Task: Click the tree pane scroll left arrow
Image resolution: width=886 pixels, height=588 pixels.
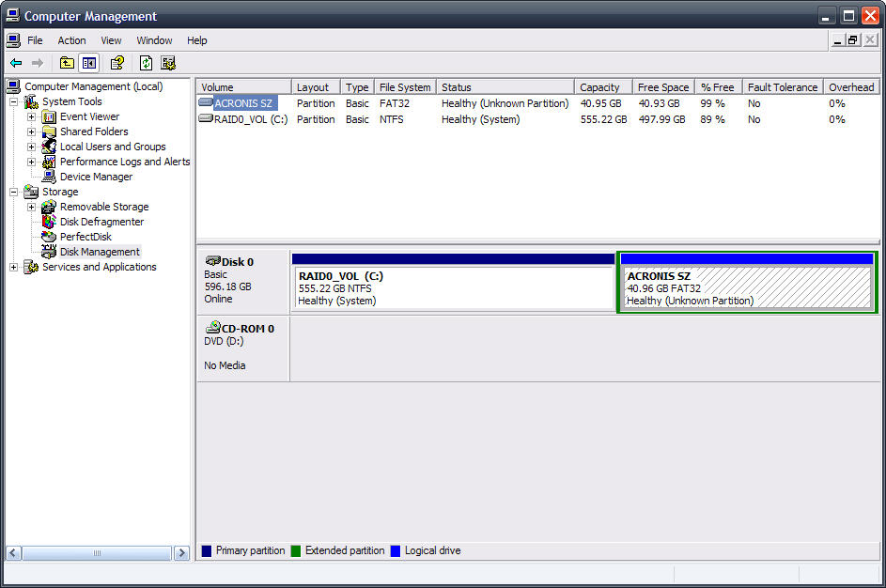Action: point(13,553)
